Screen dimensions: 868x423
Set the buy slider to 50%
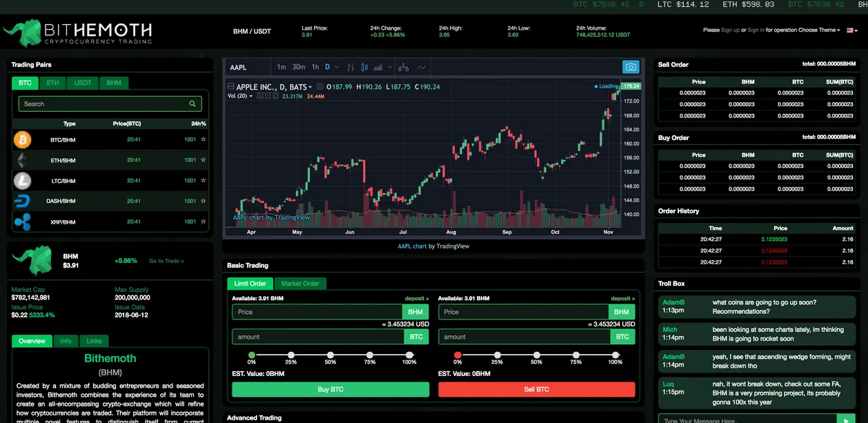pos(331,355)
